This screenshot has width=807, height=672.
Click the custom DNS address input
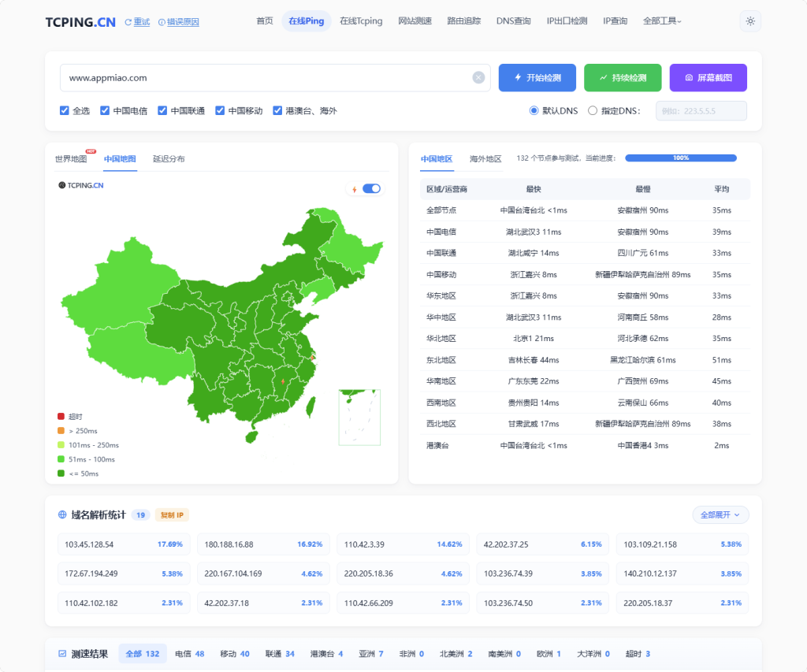click(x=701, y=110)
